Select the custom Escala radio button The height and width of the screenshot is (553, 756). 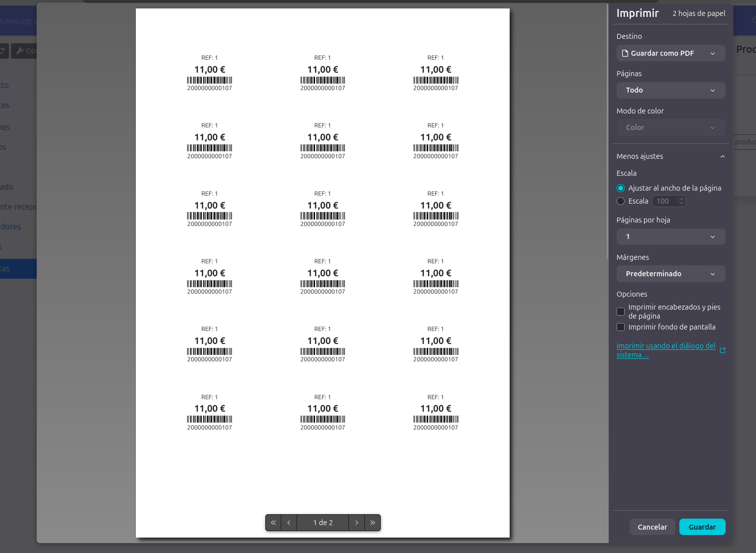click(x=621, y=201)
